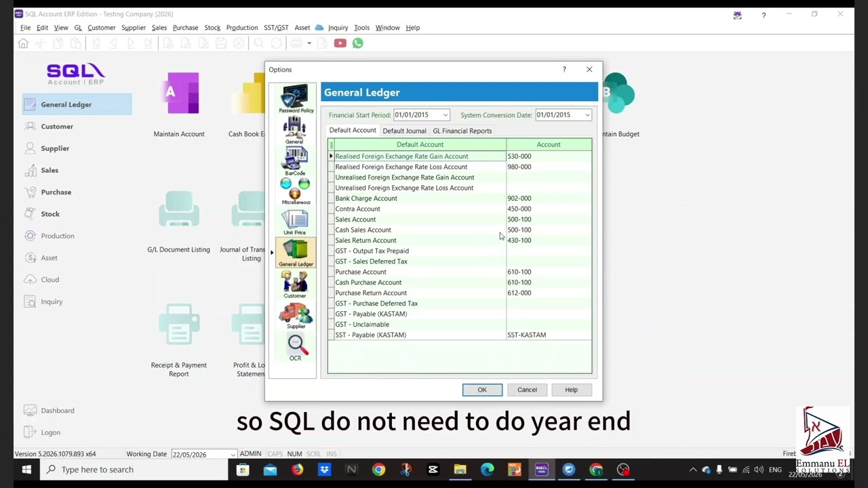
Task: Open Maintain Account shortcut
Action: point(179,104)
